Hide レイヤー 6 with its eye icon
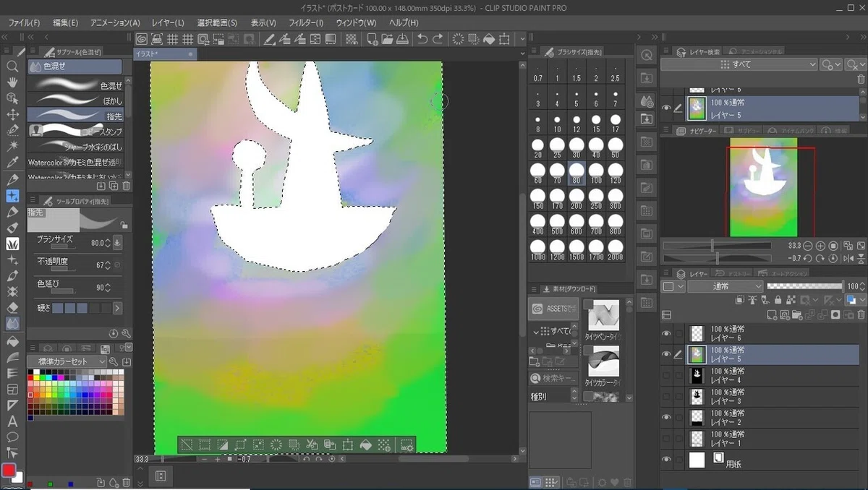 coord(667,333)
